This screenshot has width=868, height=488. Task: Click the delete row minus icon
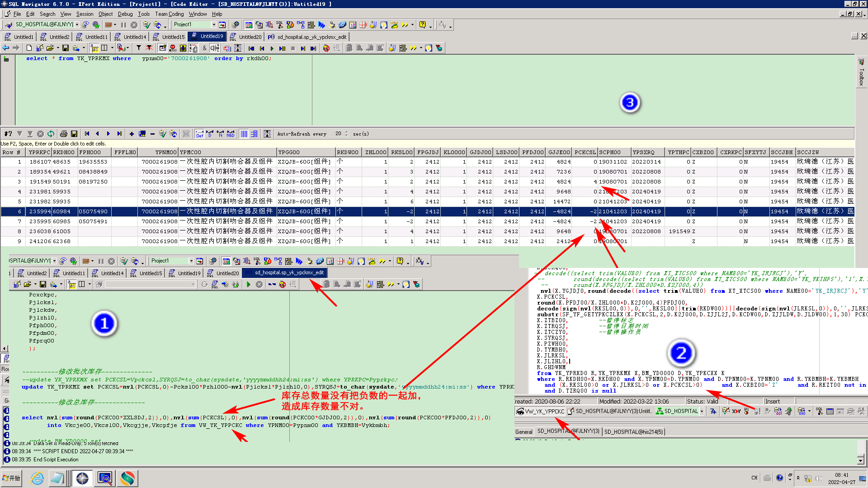pos(152,134)
